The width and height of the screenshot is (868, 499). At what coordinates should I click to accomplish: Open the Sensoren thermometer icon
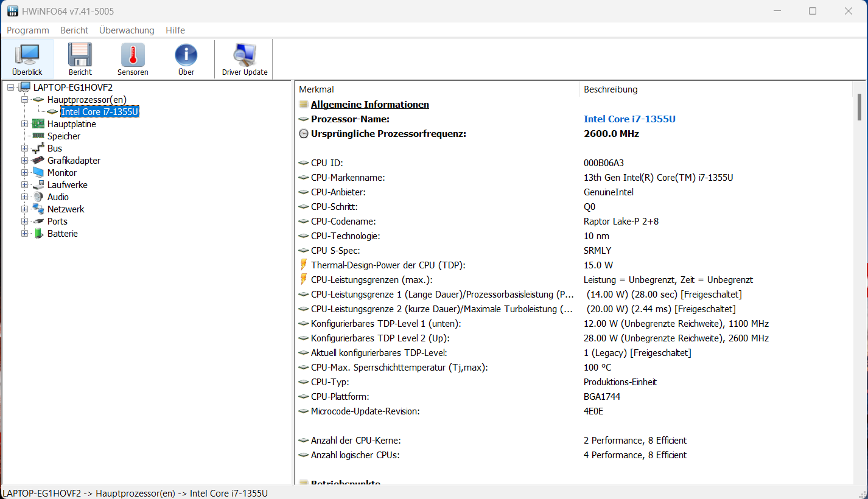tap(133, 55)
